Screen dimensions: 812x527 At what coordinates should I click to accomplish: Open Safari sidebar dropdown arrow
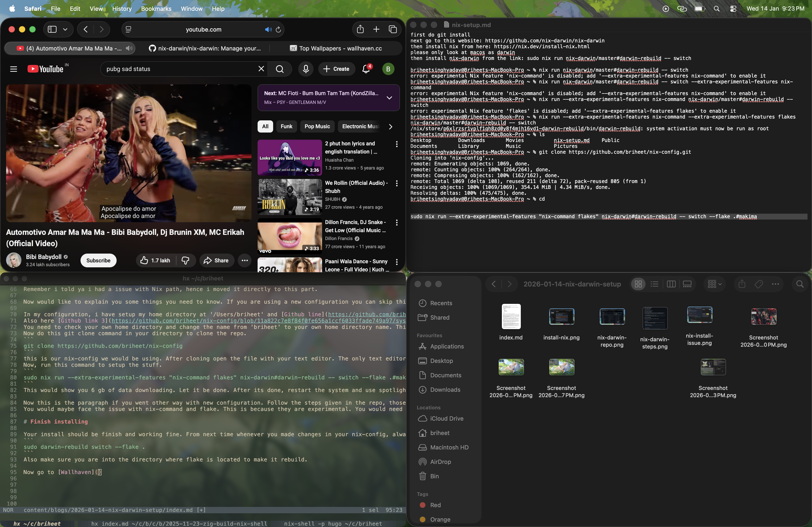click(65, 29)
